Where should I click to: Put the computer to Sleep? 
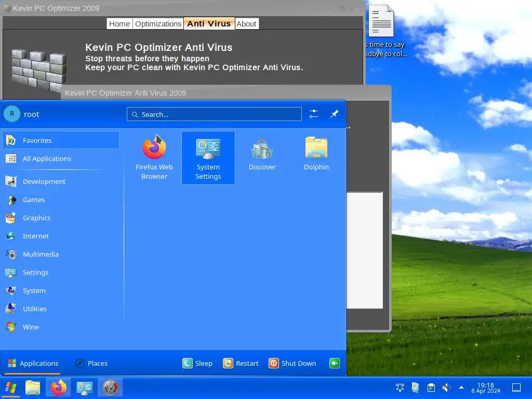(197, 363)
